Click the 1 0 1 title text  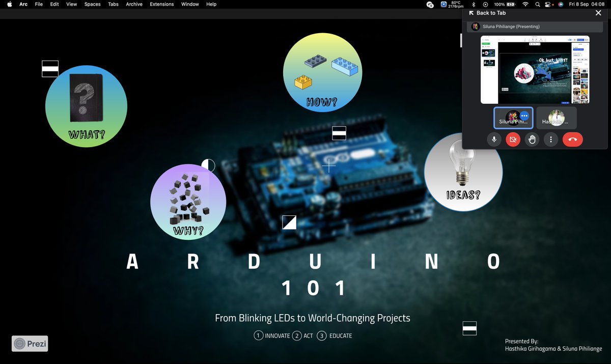pos(314,289)
